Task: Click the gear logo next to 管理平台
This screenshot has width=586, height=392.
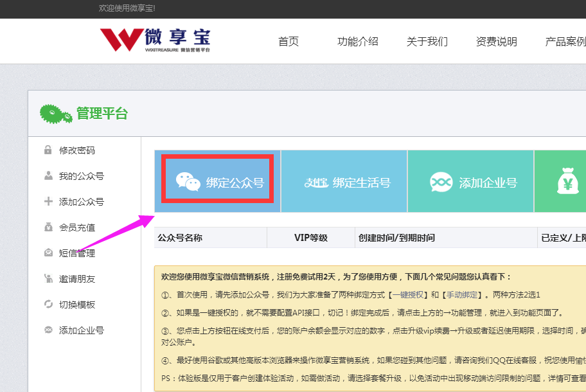Action: pyautogui.click(x=53, y=114)
